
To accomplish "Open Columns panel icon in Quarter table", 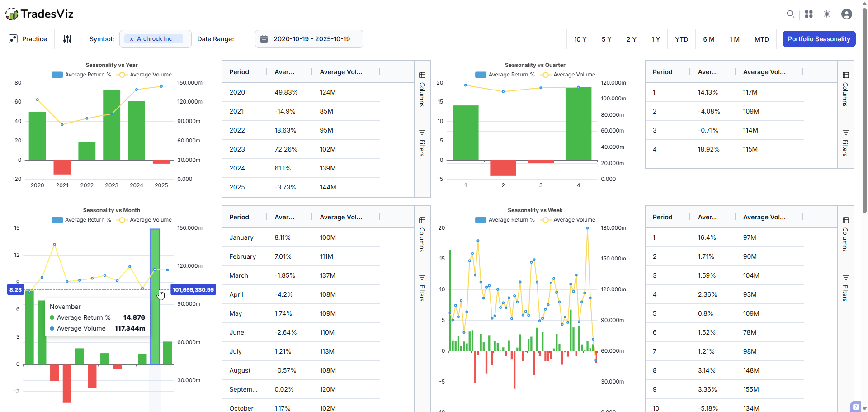I will tap(846, 75).
